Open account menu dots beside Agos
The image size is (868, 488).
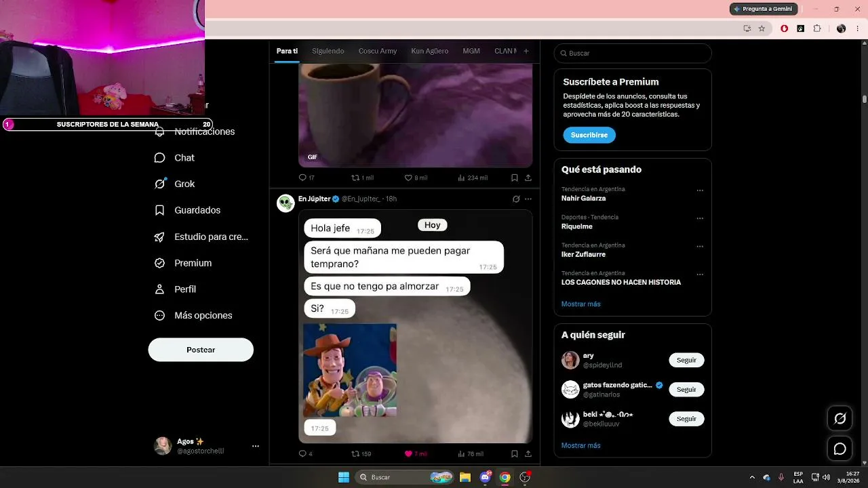(256, 446)
